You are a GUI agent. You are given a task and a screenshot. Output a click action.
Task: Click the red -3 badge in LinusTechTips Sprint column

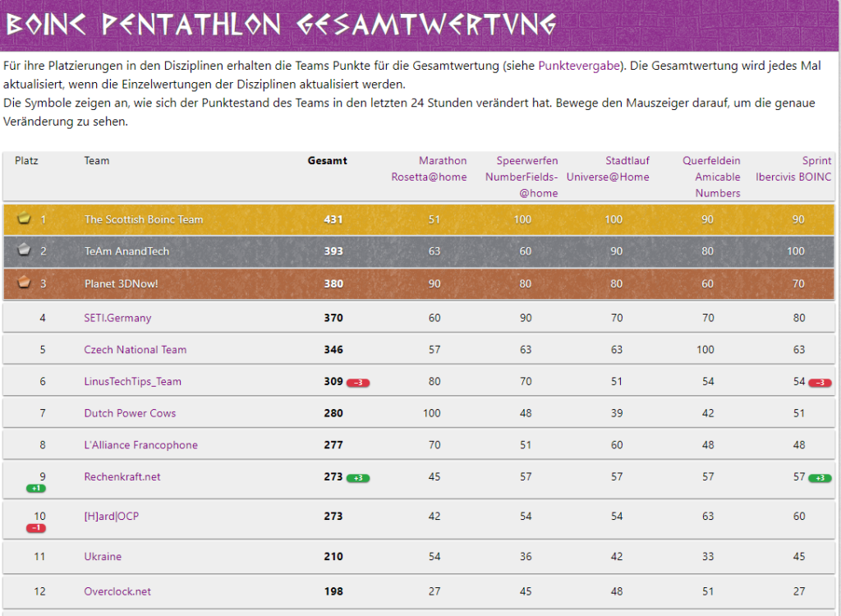[820, 383]
